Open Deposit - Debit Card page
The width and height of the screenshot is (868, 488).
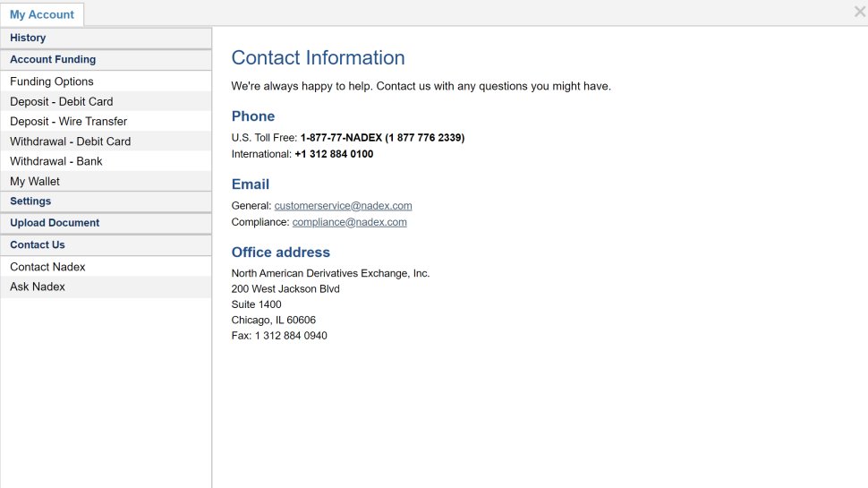[106, 101]
